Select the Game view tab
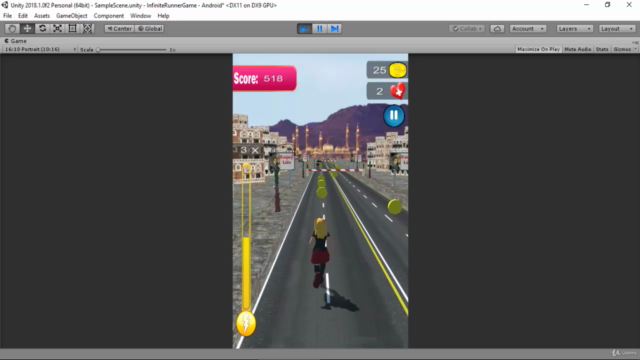The height and width of the screenshot is (360, 640). point(16,41)
